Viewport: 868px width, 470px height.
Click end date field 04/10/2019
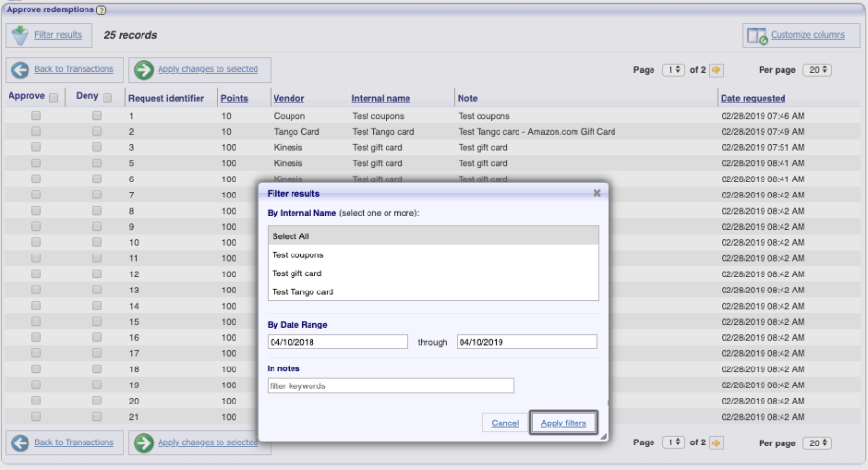pyautogui.click(x=527, y=342)
